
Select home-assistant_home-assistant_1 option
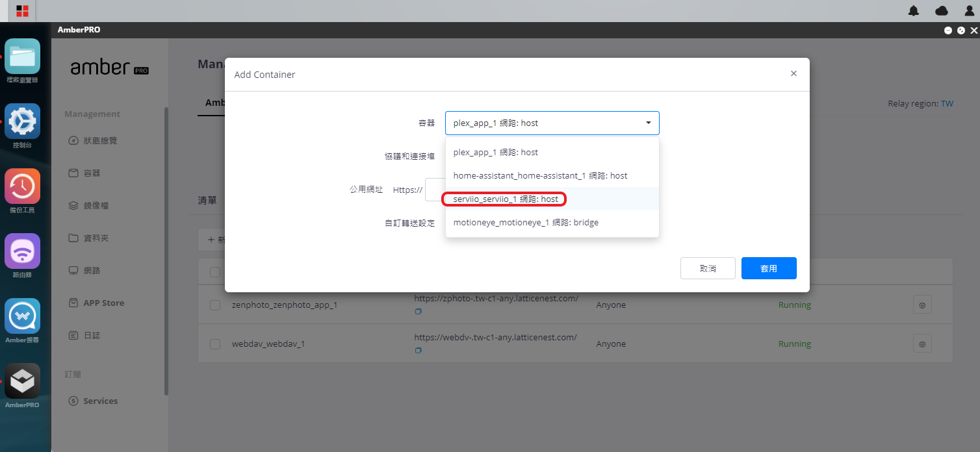click(552, 175)
